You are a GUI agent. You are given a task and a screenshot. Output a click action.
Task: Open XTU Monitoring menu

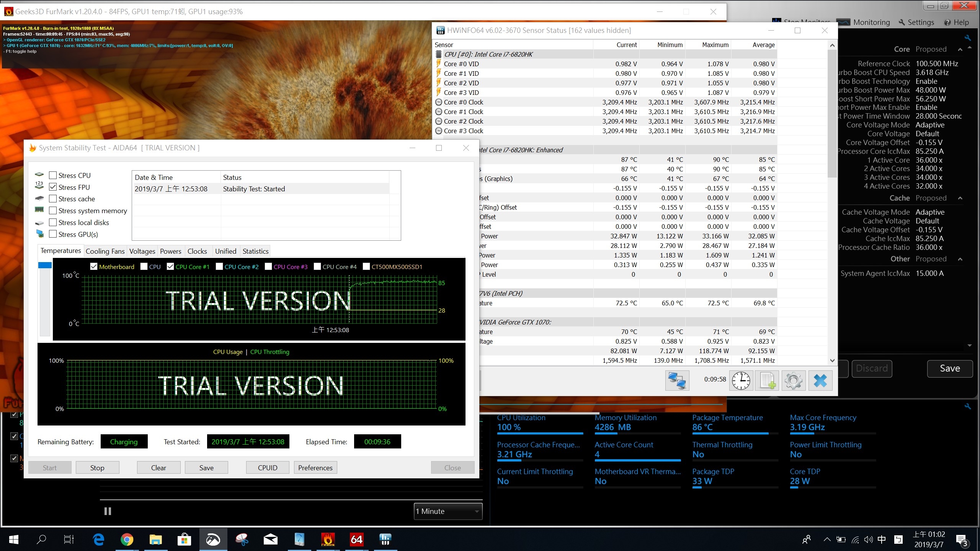click(x=863, y=22)
